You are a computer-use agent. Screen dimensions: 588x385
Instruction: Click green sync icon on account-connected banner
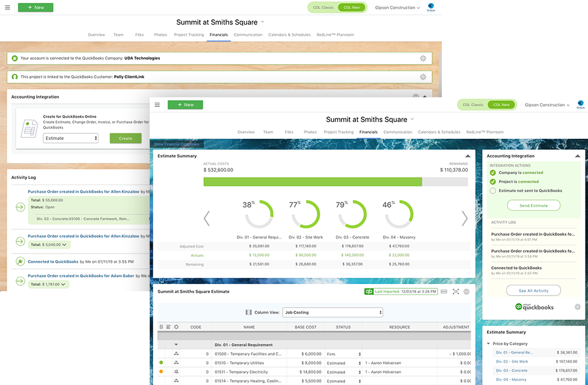coord(14,58)
